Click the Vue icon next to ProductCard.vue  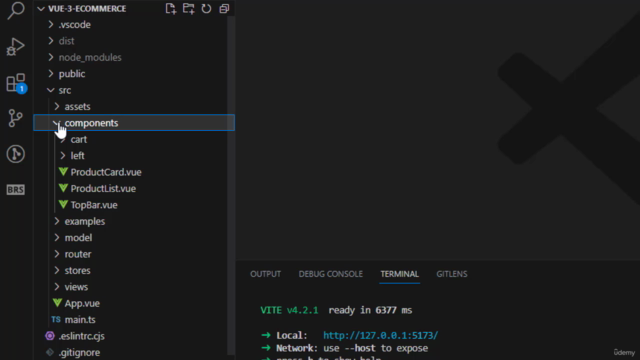63,172
